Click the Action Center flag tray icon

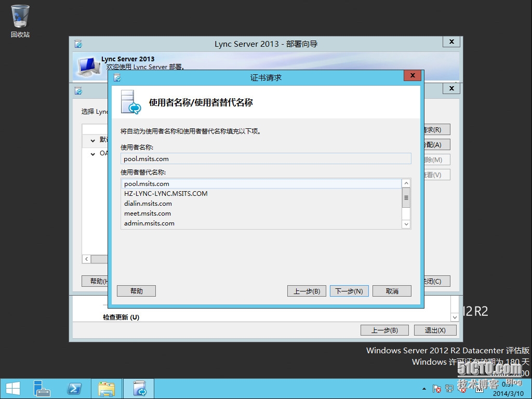[436, 389]
